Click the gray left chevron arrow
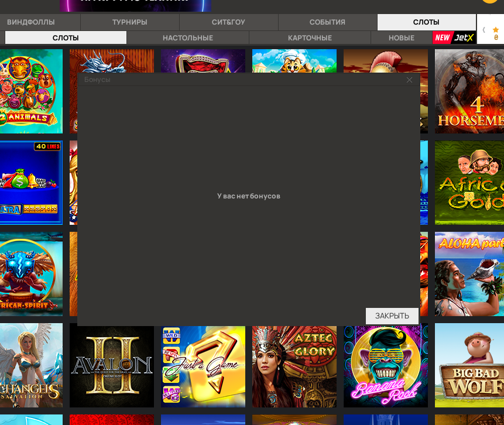 (484, 30)
